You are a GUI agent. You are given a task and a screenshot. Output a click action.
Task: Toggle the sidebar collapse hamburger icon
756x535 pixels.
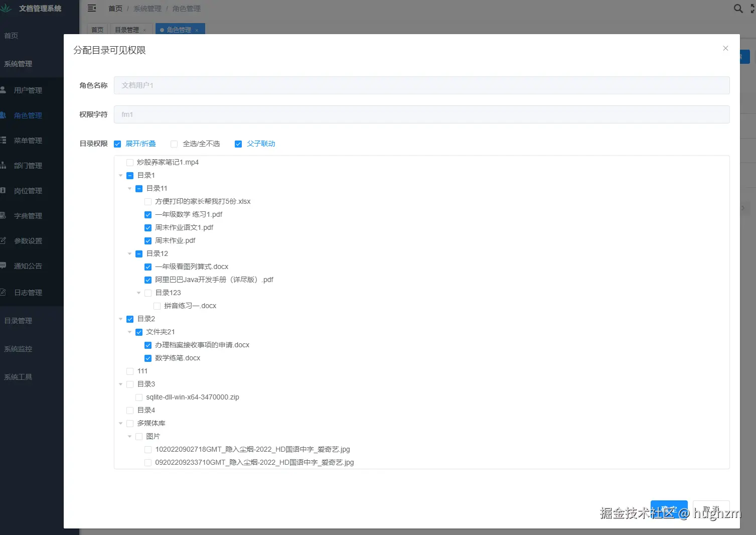click(x=91, y=8)
